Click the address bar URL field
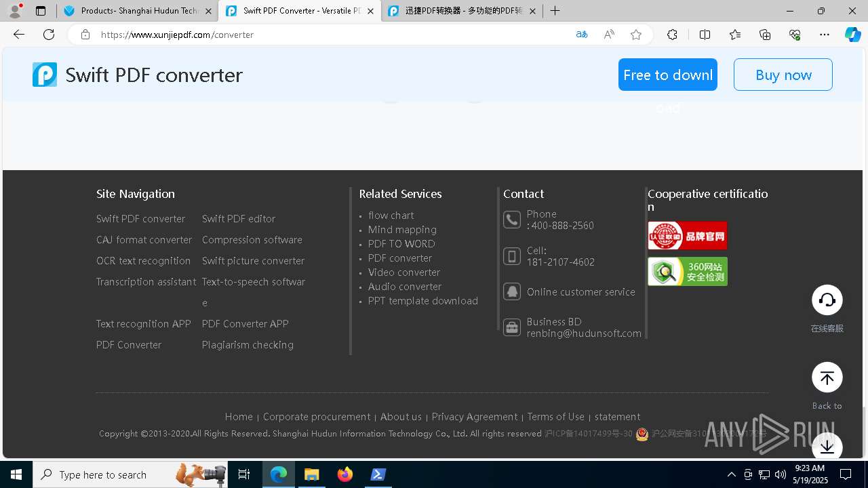The height and width of the screenshot is (488, 868). [332, 35]
